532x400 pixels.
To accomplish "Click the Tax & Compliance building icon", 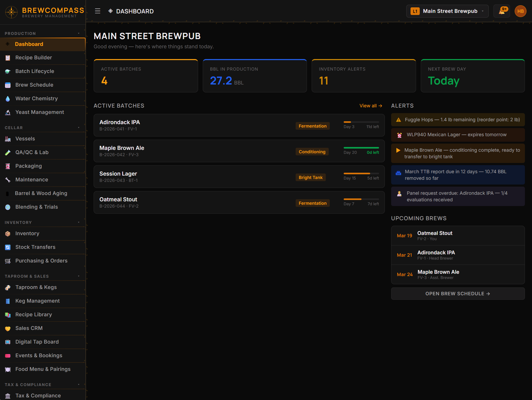I will (x=8, y=396).
